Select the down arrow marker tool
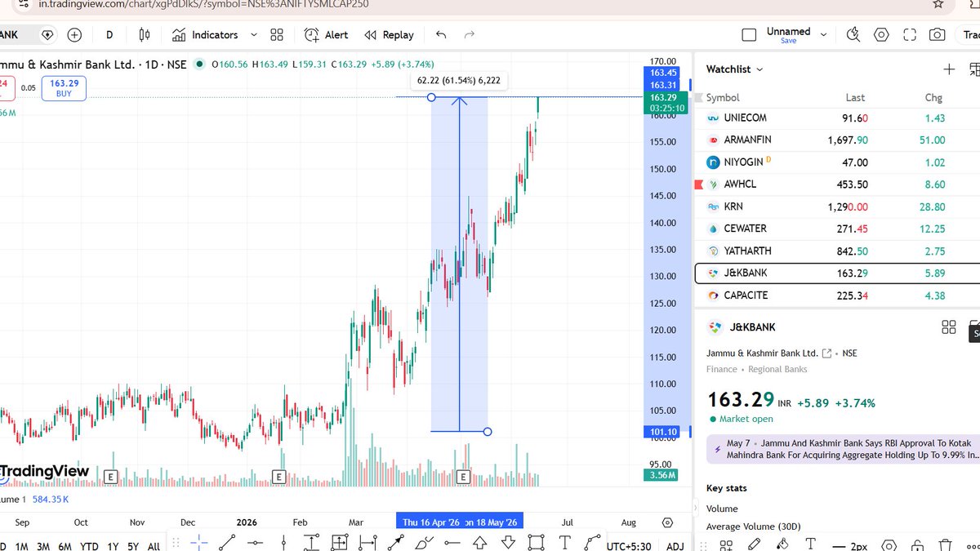Viewport: 980px width, 551px height. (x=508, y=543)
